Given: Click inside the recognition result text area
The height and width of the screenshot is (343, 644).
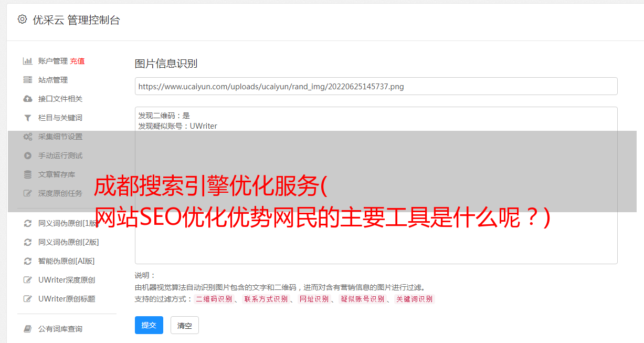Looking at the screenshot, I should click(x=376, y=185).
